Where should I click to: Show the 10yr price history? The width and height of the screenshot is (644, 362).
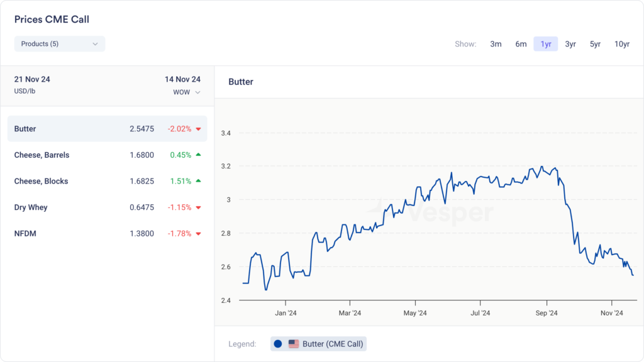coord(621,44)
